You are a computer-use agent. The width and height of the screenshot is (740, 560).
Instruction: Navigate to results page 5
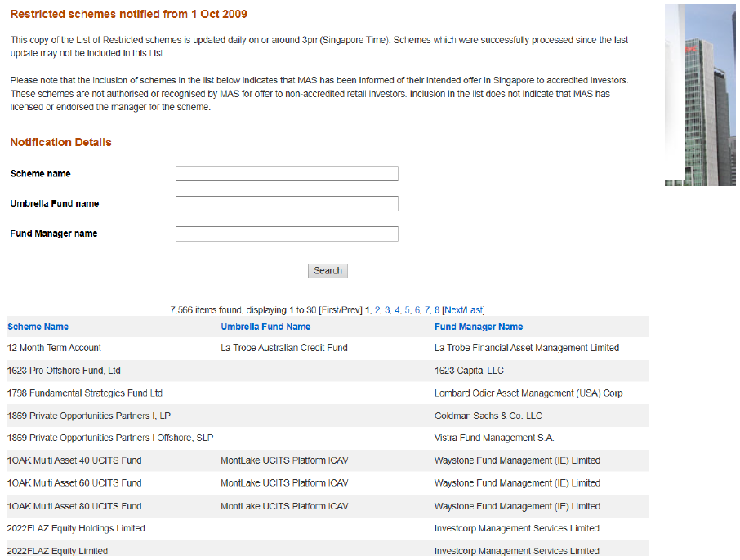408,310
